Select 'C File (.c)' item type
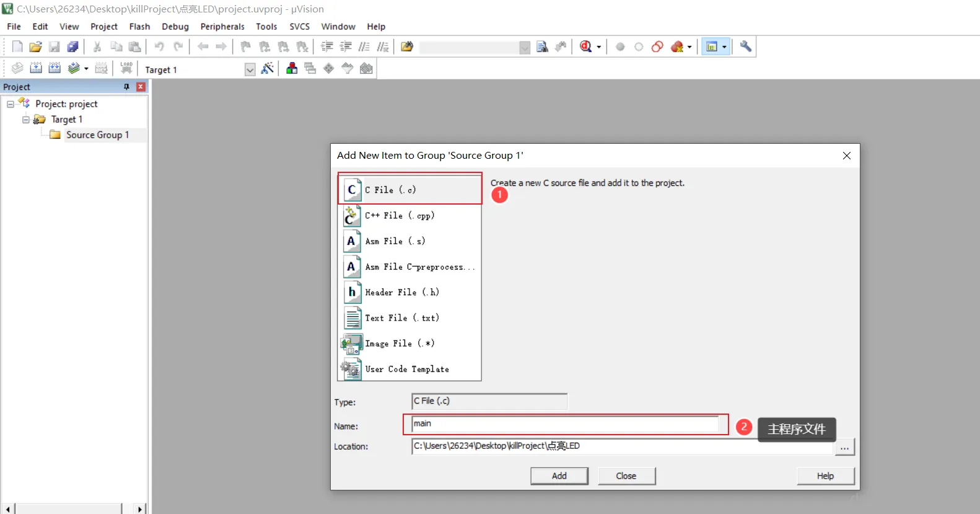Screen dimensions: 980x514 [x=410, y=190]
